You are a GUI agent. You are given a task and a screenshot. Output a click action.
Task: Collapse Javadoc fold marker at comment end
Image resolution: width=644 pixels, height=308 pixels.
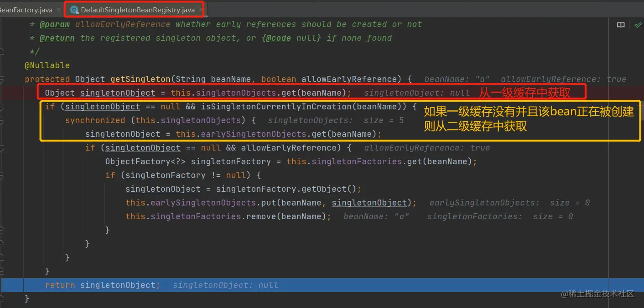click(2, 52)
